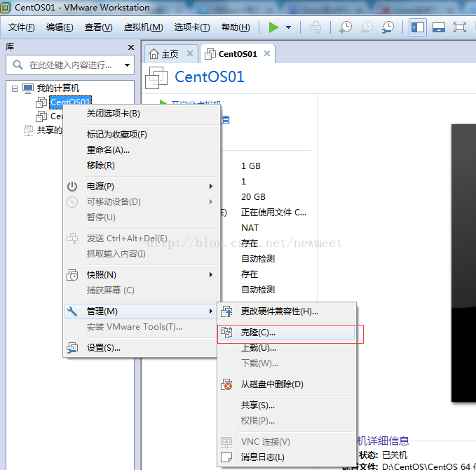Expand the 快照(N) submenu

[x=142, y=275]
